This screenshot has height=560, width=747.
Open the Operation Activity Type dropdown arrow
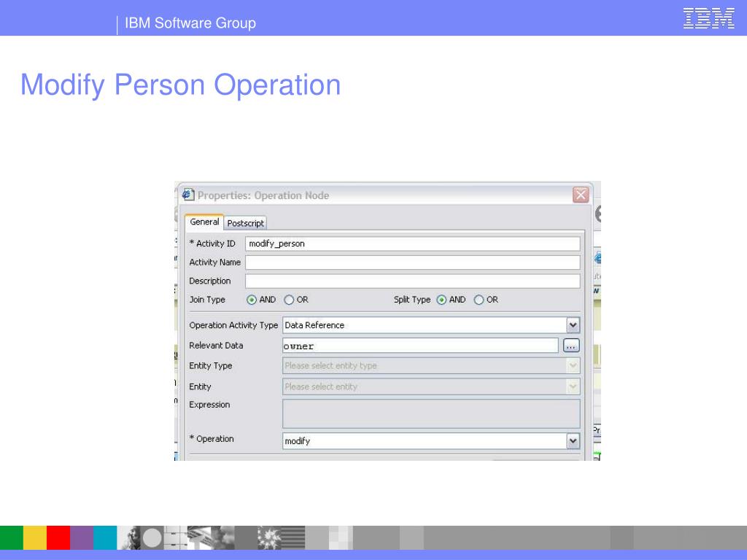[x=573, y=325]
